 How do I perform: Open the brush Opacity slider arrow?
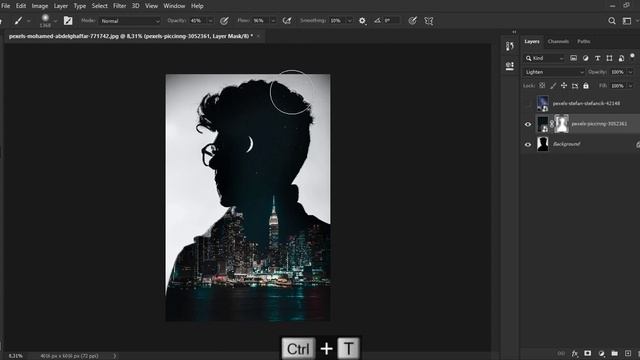point(211,21)
